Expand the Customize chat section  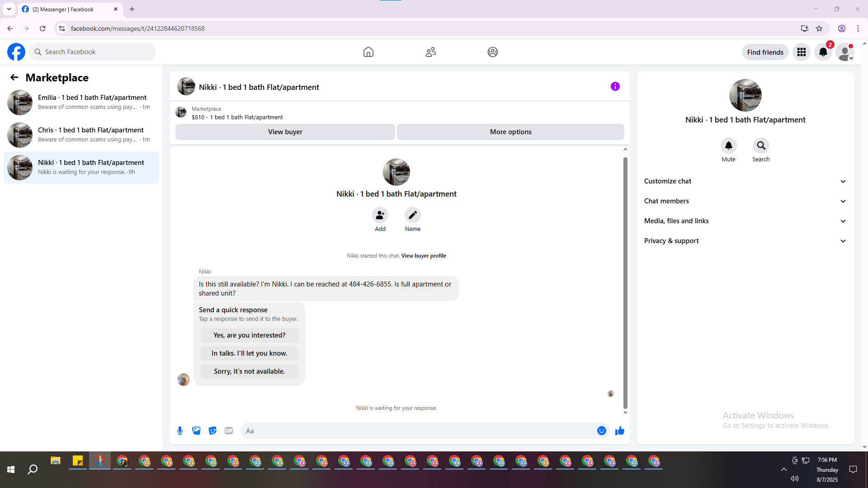tap(745, 181)
